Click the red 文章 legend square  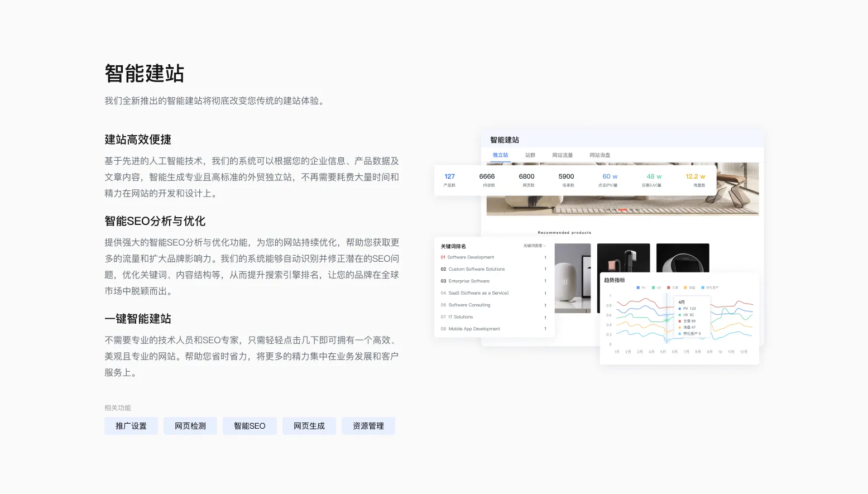coord(669,287)
